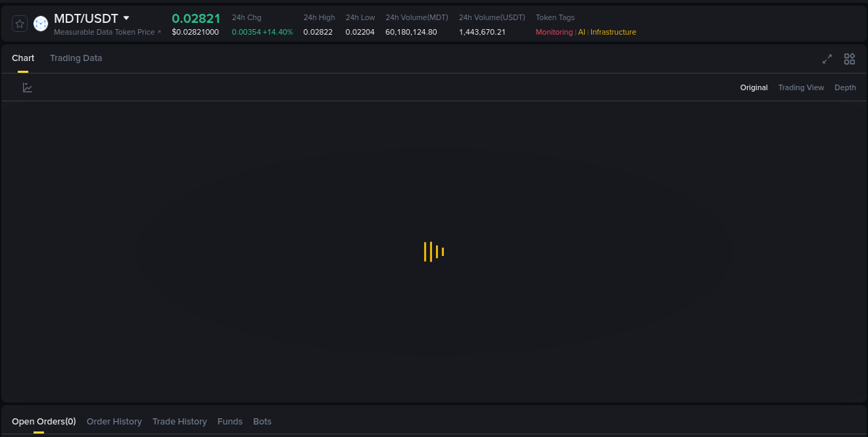Click the MDT token logo icon

[40, 23]
